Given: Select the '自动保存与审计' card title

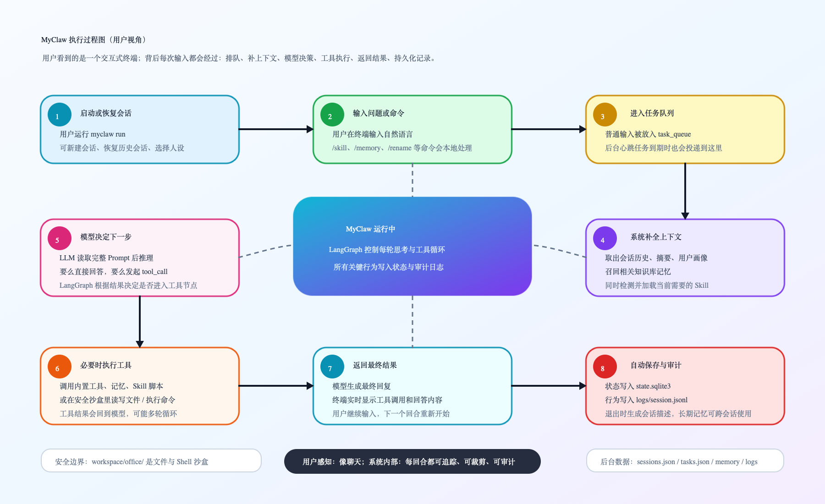Looking at the screenshot, I should pos(656,365).
